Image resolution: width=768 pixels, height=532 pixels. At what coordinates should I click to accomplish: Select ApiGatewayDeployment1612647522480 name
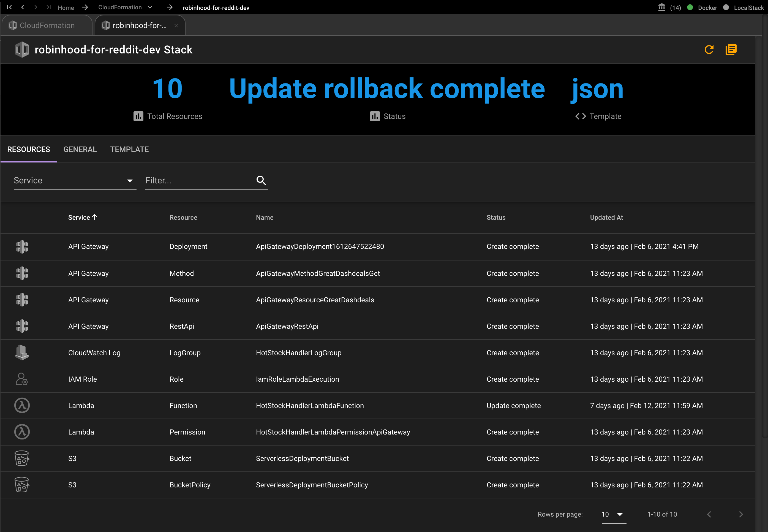click(320, 246)
